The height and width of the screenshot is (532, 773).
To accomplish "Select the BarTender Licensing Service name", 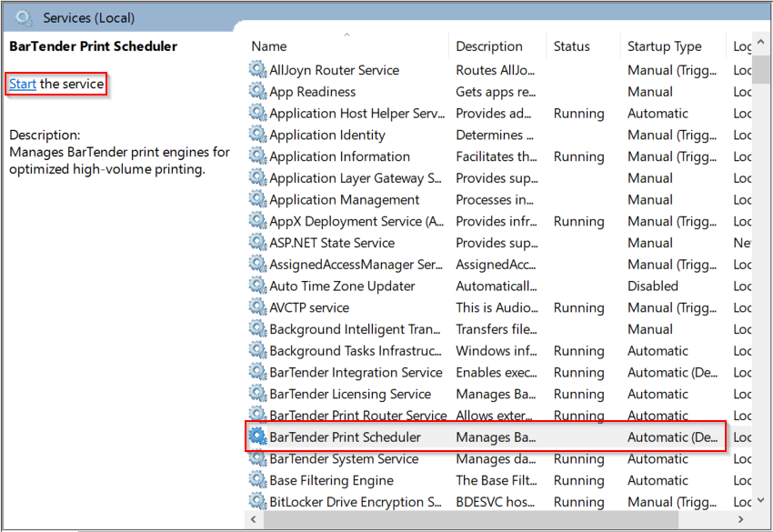I will 350,394.
